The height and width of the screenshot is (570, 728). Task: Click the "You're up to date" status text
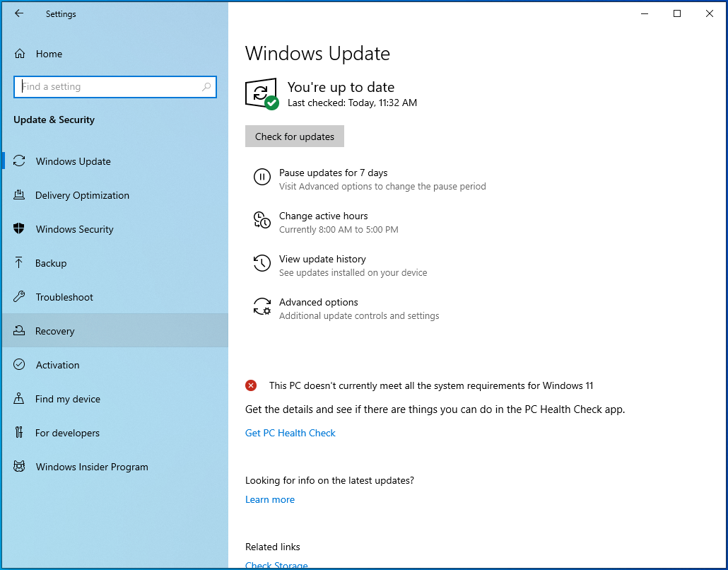coord(341,87)
